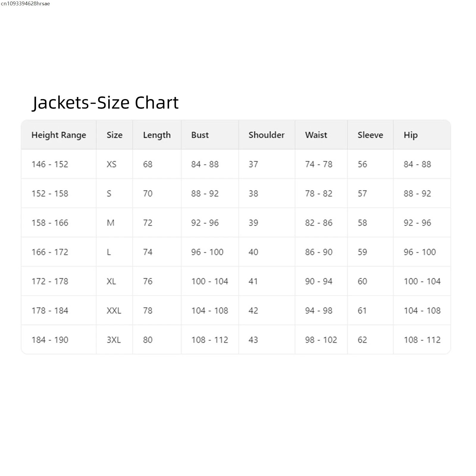The image size is (476, 476).
Task: Select the Waist column header
Action: click(x=316, y=135)
